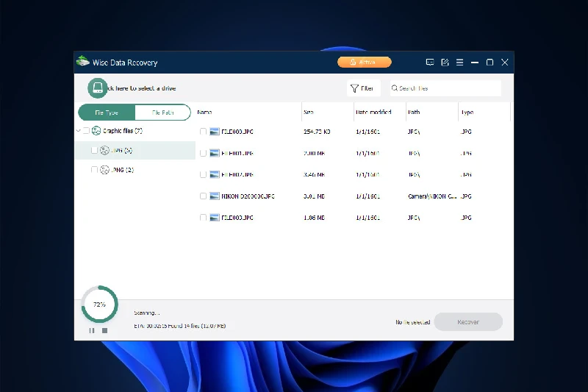588x392 pixels.
Task: Sort by the Name column header
Action: (x=205, y=113)
